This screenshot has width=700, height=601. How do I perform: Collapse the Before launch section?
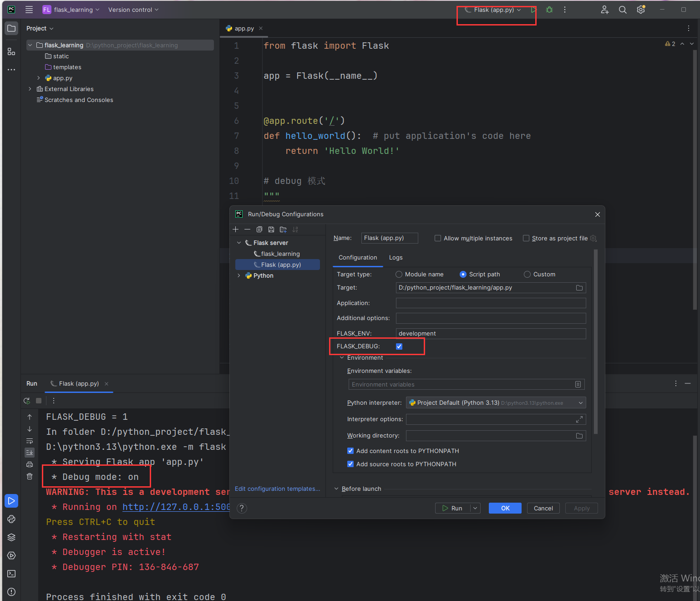coord(337,489)
